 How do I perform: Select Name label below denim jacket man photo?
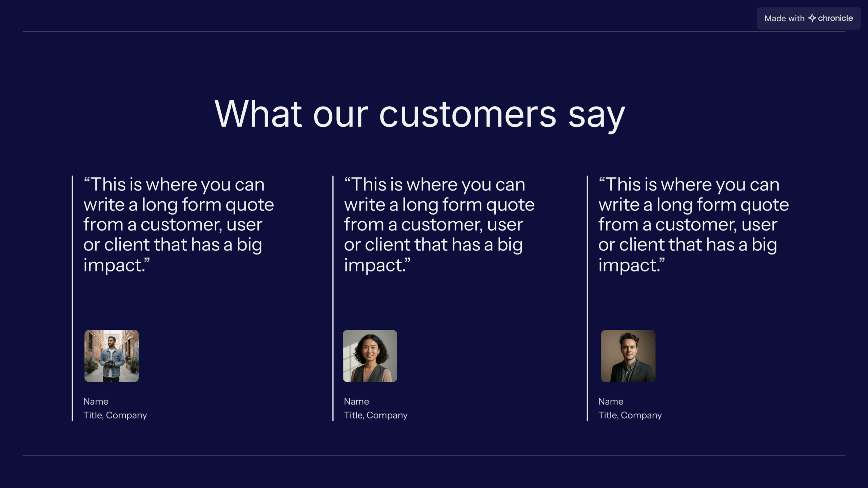(96, 402)
